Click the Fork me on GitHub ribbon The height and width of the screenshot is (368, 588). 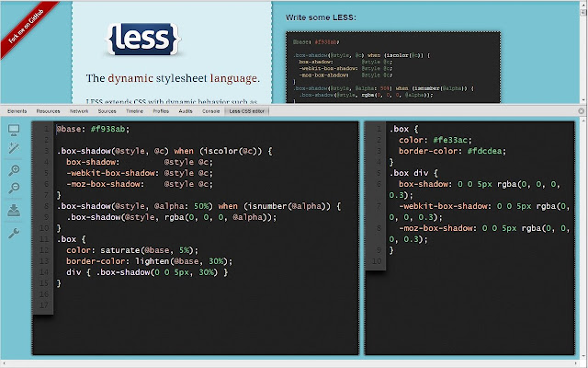(x=27, y=27)
